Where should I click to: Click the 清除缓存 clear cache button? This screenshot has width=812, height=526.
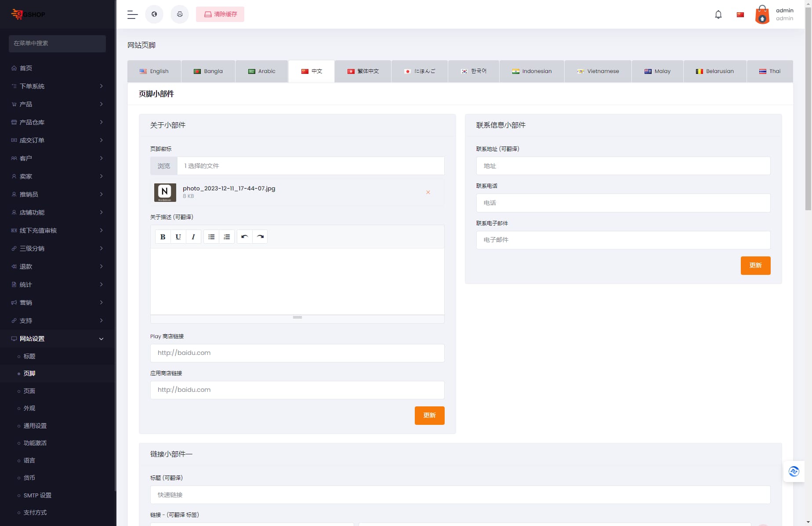(220, 15)
